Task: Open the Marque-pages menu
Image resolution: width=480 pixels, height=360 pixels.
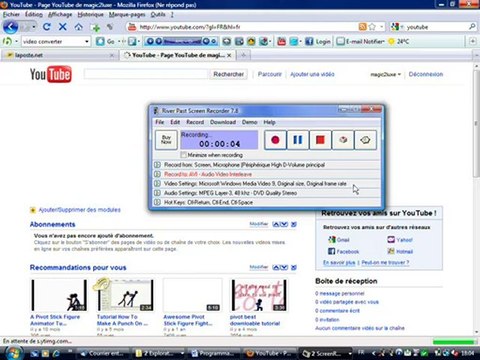Action: point(127,14)
